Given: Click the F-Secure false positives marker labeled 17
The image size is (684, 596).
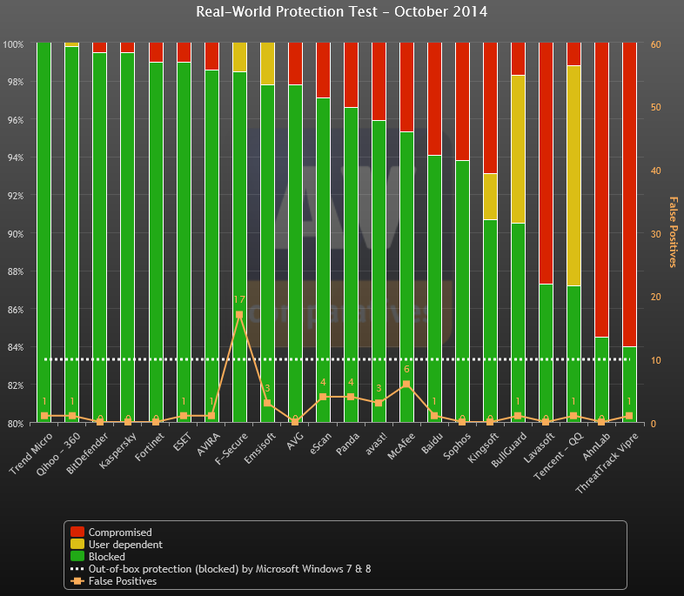Looking at the screenshot, I should (x=239, y=315).
